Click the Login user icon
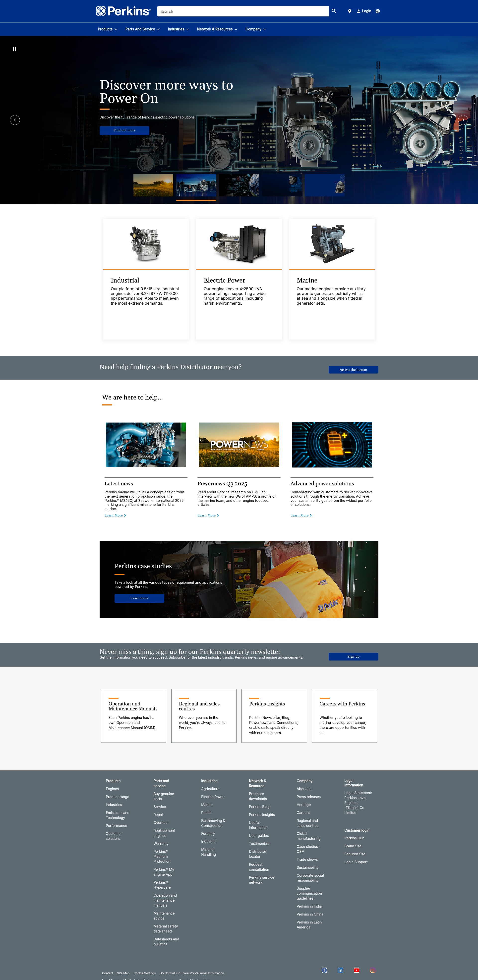 (x=358, y=11)
